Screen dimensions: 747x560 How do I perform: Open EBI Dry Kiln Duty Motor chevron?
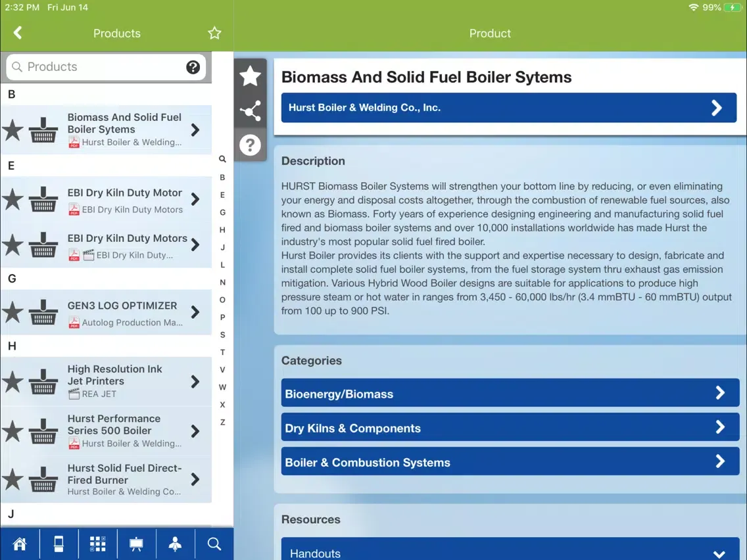pos(195,199)
